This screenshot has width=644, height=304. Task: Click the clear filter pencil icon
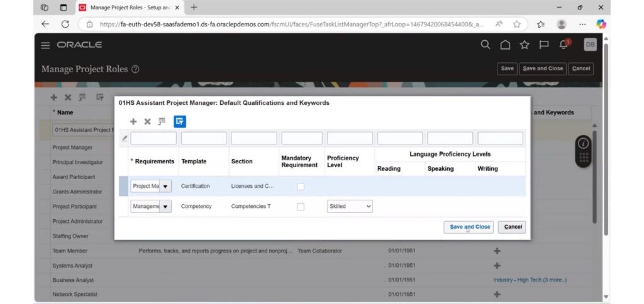pos(125,139)
